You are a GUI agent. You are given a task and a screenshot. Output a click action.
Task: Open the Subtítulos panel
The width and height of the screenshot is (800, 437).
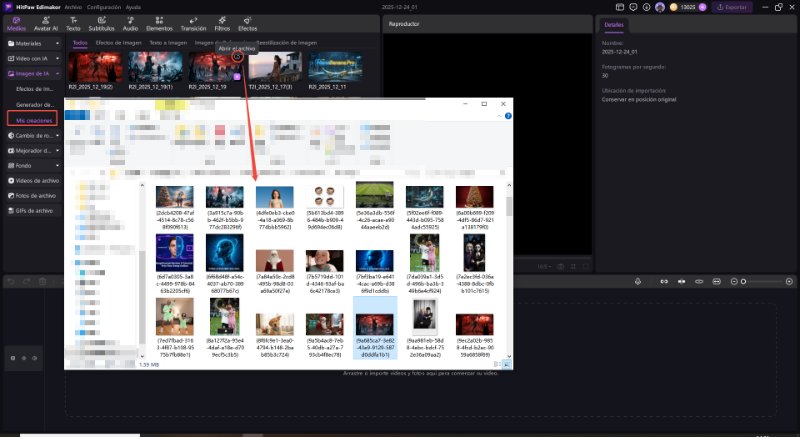(101, 24)
